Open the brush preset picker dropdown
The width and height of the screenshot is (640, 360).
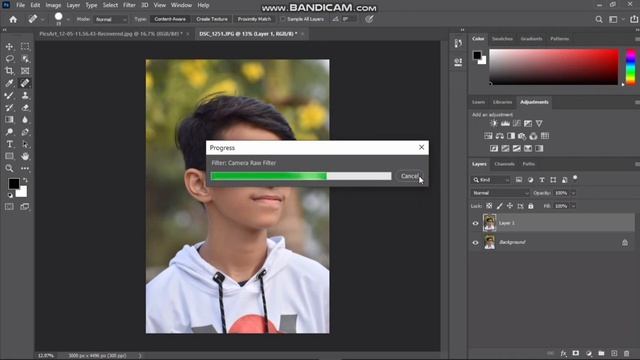(68, 19)
